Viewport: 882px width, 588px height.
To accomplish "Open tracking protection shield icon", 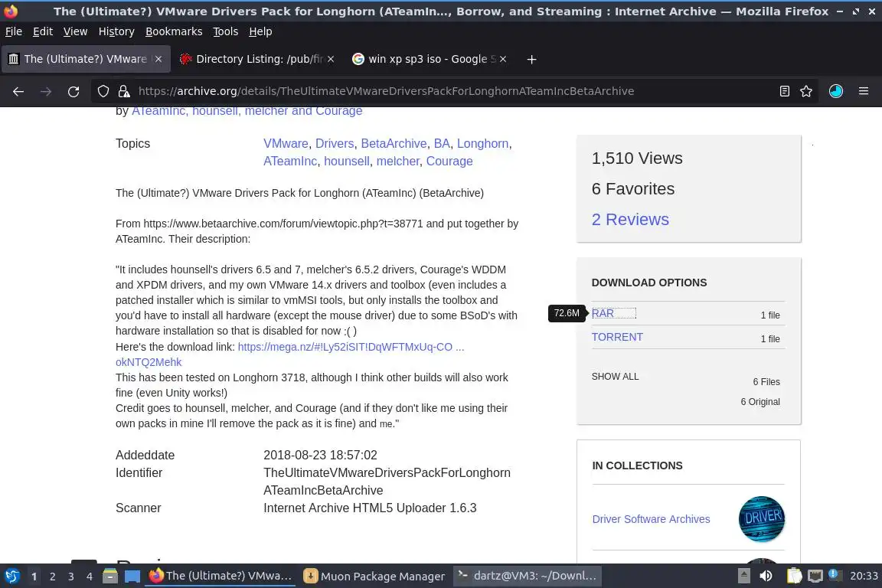I will pyautogui.click(x=103, y=91).
